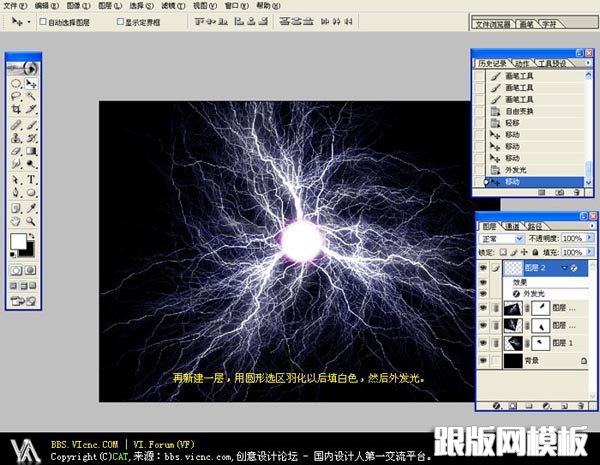This screenshot has width=600, height=465.
Task: Choose the Magic Wand tool
Action: pyautogui.click(x=31, y=96)
